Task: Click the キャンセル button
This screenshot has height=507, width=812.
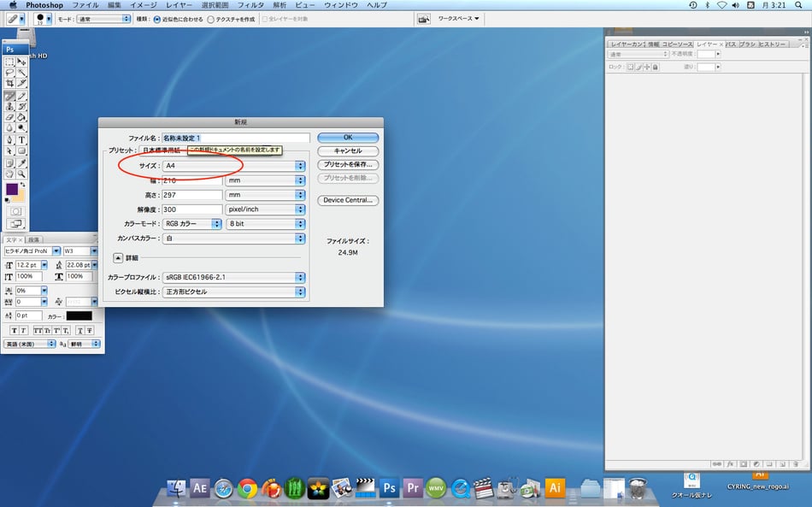Action: tap(347, 150)
